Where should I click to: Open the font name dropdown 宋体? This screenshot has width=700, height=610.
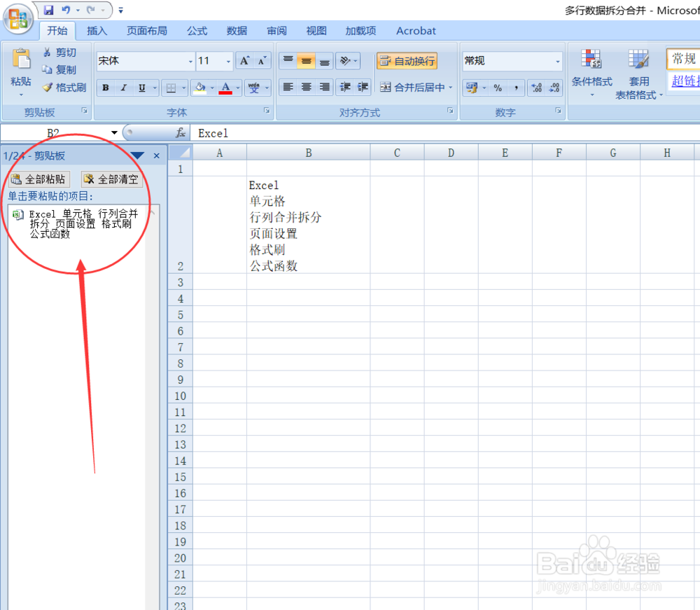tap(190, 61)
